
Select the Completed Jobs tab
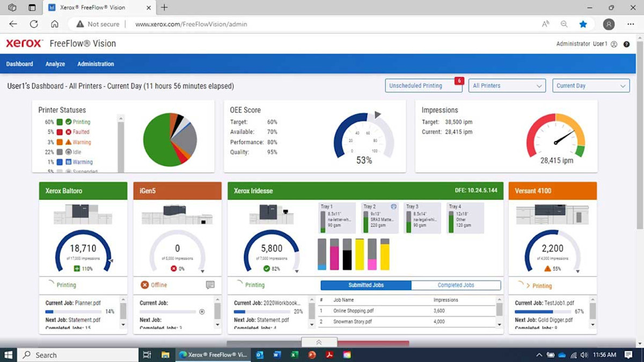pos(456,285)
